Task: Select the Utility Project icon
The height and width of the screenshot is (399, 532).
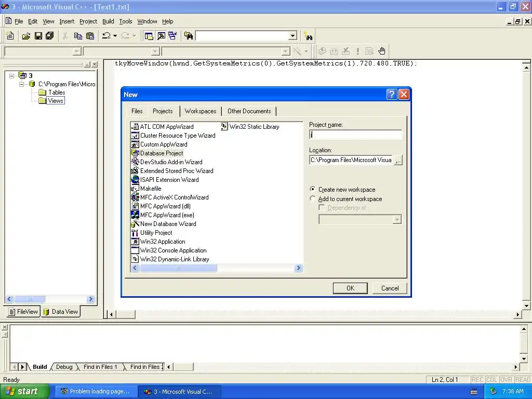Action: coord(135,232)
